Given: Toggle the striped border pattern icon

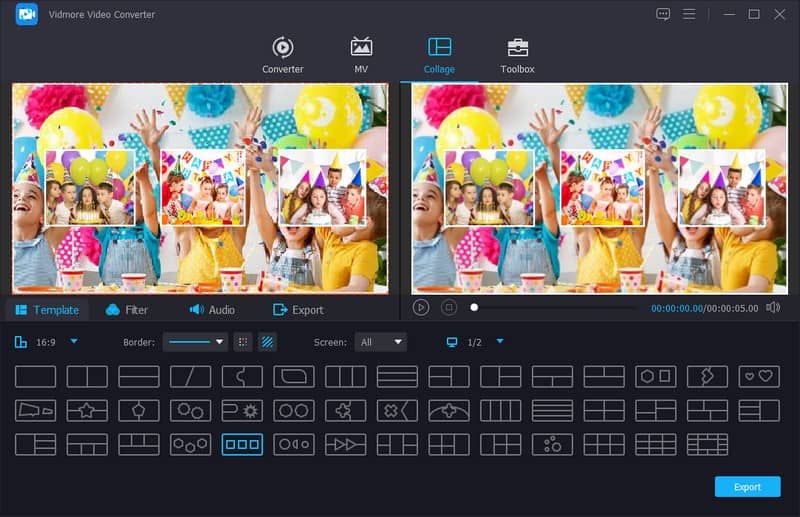Looking at the screenshot, I should 267,342.
